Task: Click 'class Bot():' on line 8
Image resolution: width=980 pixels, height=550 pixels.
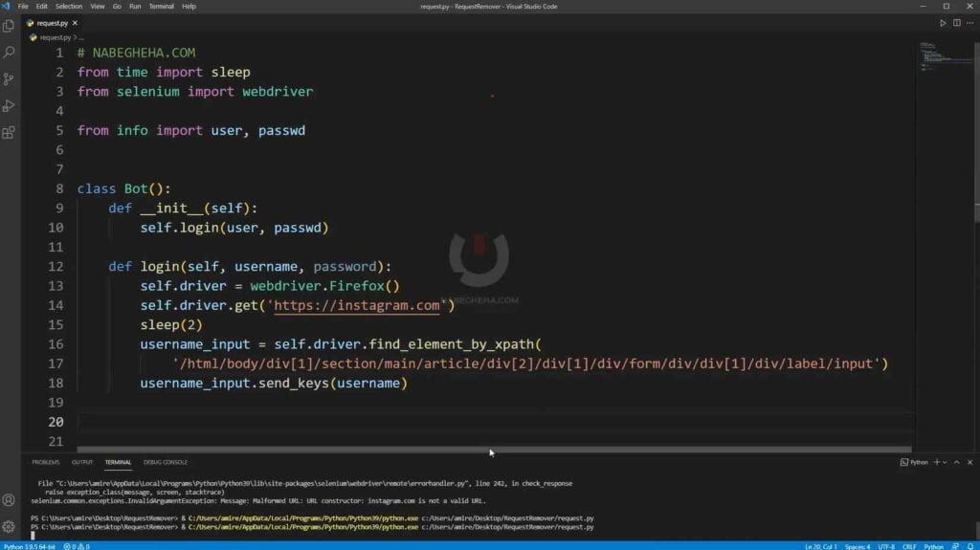Action: pos(123,188)
